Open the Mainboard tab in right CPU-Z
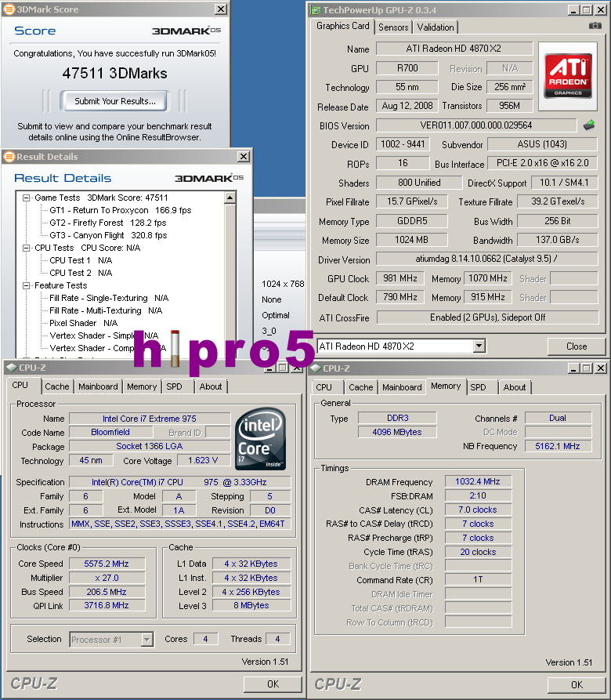The image size is (611, 700). [402, 387]
